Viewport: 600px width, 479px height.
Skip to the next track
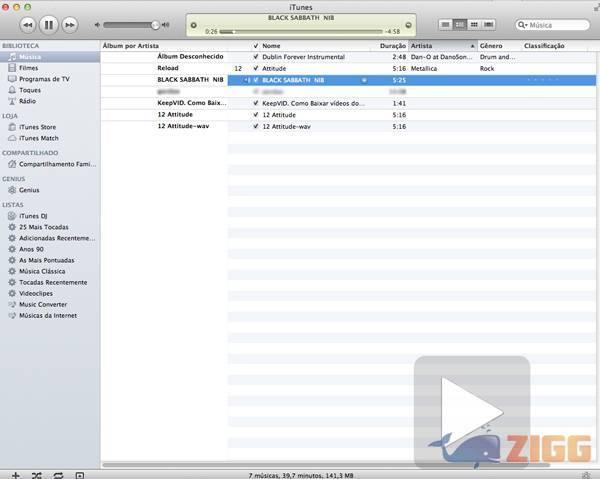pyautogui.click(x=69, y=23)
